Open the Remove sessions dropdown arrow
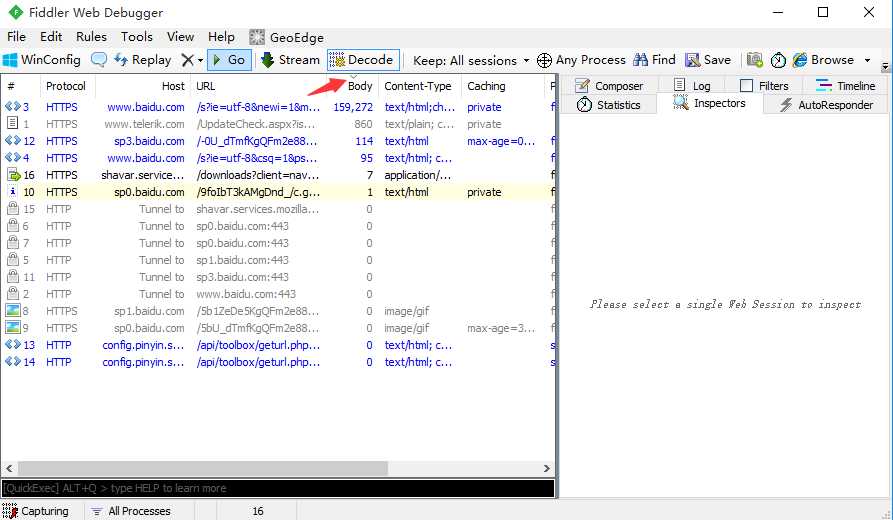The image size is (893, 520). (200, 60)
